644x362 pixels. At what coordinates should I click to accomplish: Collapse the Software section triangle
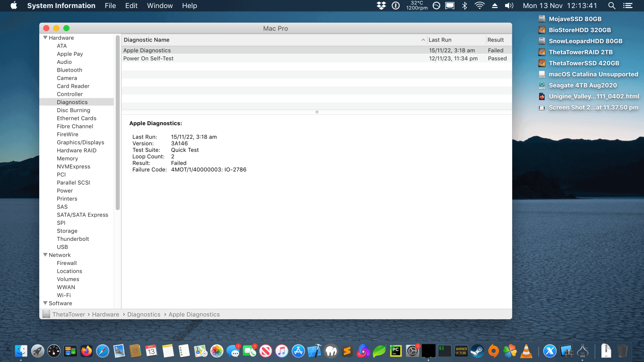[x=45, y=303]
